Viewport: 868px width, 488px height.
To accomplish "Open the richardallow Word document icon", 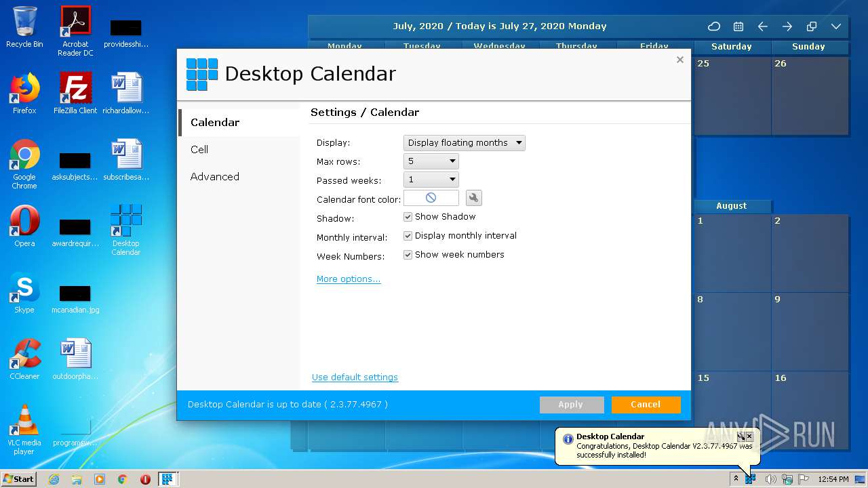I will pyautogui.click(x=126, y=94).
